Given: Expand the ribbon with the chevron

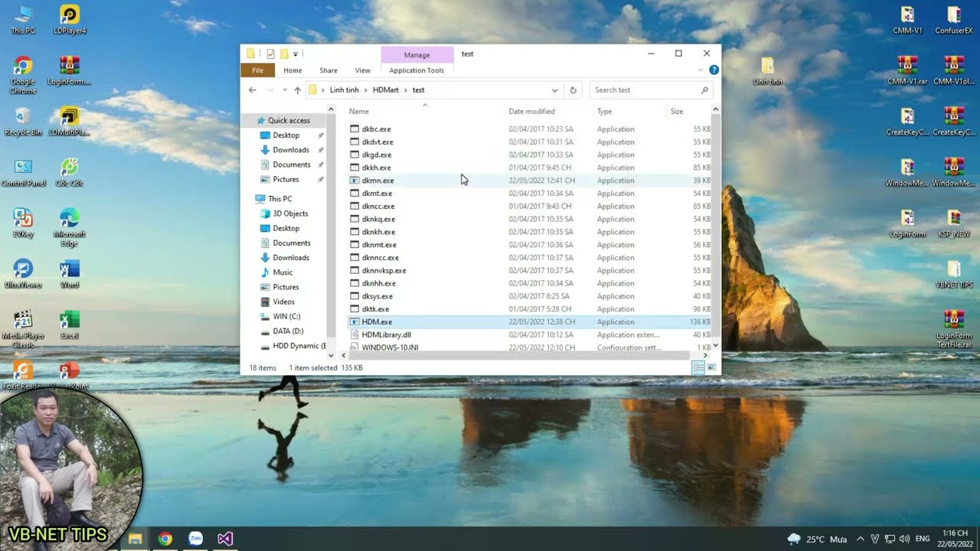Looking at the screenshot, I should click(x=700, y=70).
